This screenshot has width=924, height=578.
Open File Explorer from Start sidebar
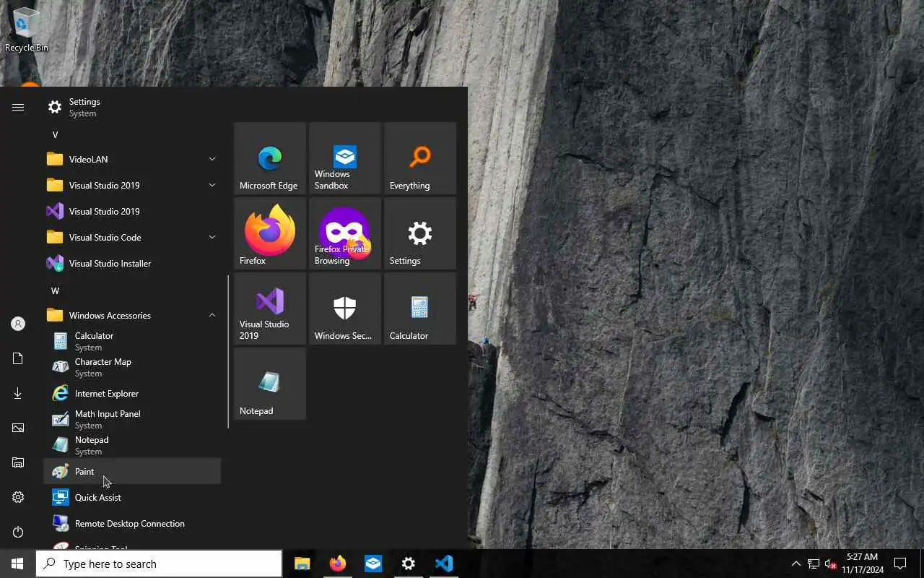pos(18,462)
